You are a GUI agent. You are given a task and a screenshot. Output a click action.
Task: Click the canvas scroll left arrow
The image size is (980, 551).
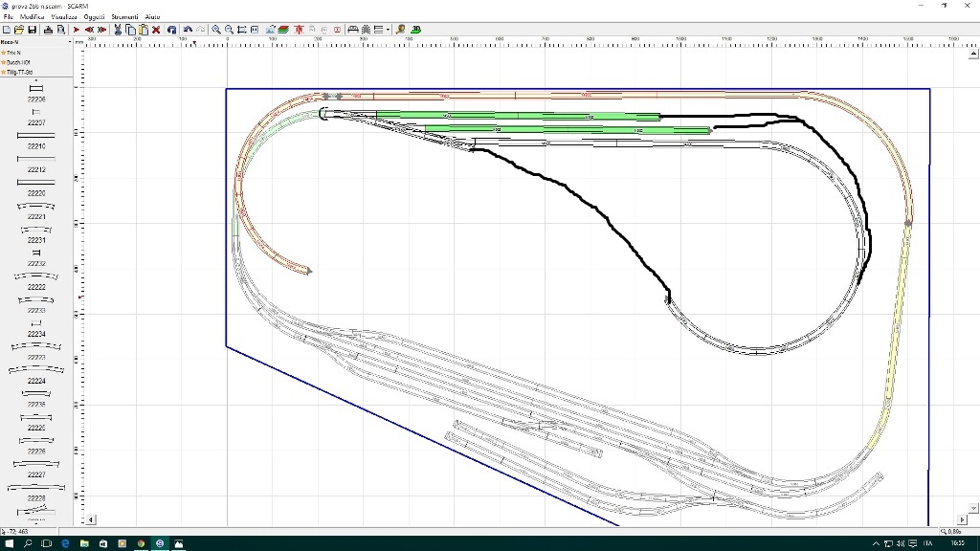(x=91, y=519)
